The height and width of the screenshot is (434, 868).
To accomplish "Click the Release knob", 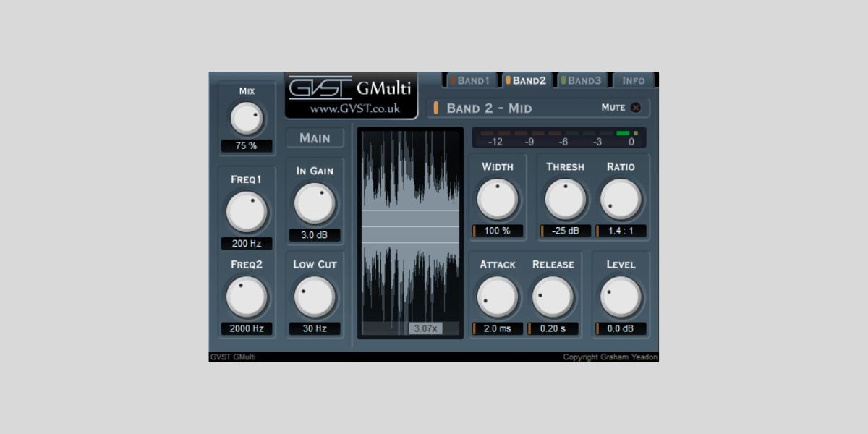I will pos(553,297).
